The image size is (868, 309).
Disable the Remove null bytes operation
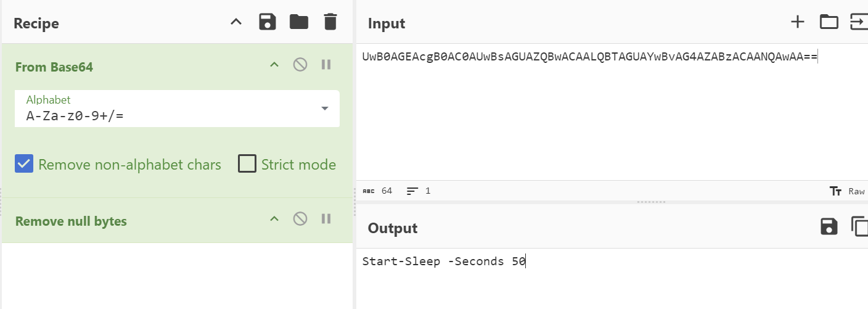click(300, 219)
